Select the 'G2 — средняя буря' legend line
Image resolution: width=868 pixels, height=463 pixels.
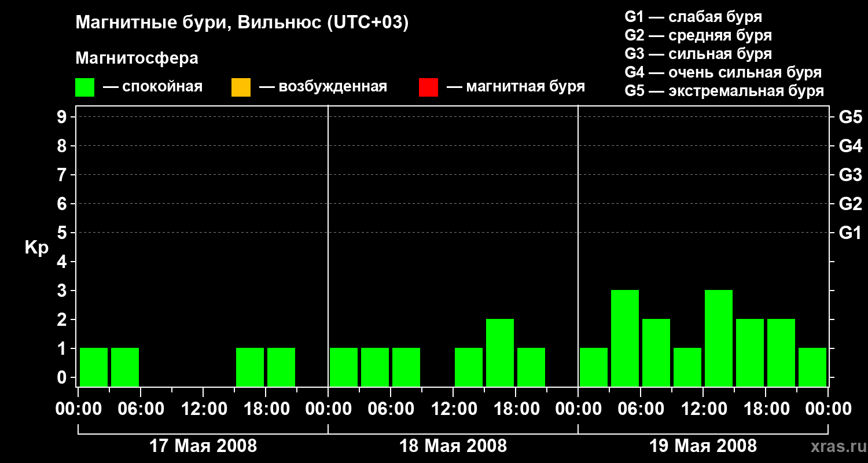(698, 35)
